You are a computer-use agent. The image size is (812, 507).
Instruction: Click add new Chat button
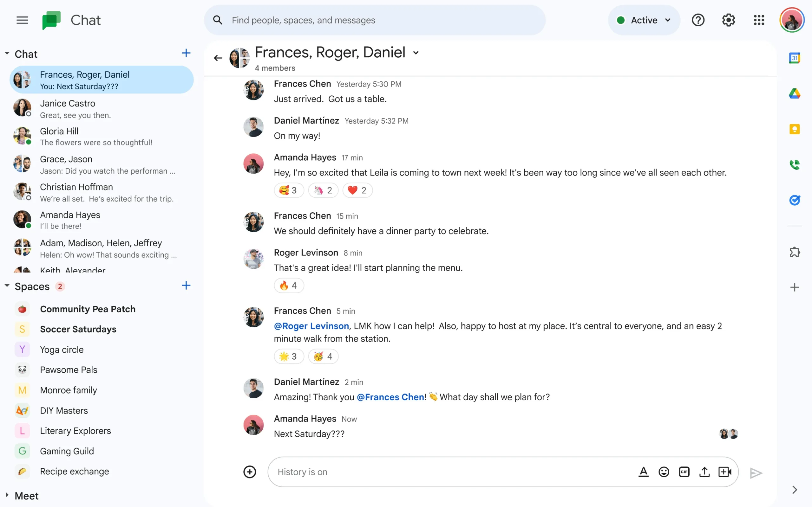[185, 53]
